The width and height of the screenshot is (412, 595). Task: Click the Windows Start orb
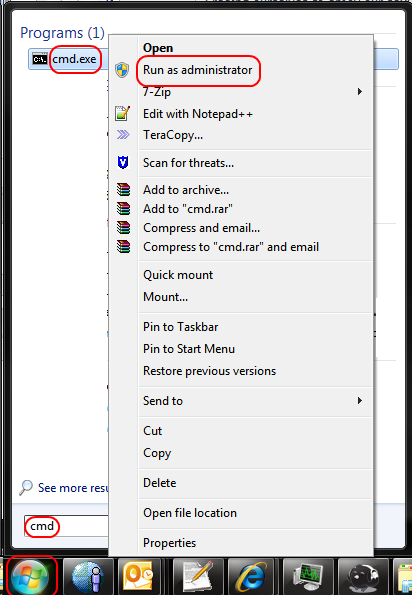pos(30,577)
